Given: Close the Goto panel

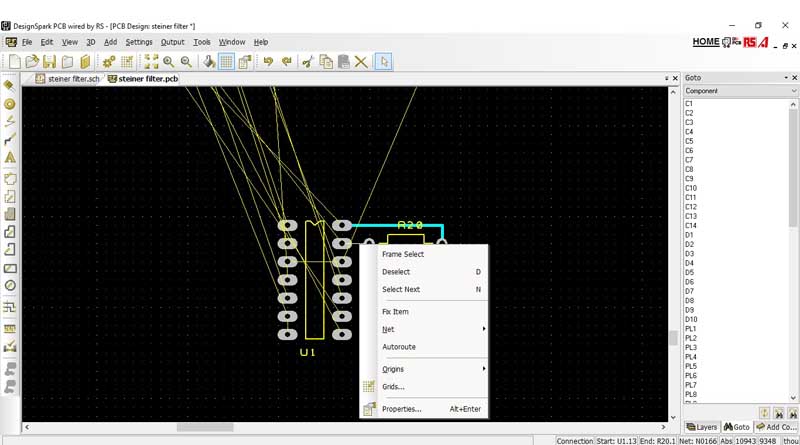Looking at the screenshot, I should point(794,78).
